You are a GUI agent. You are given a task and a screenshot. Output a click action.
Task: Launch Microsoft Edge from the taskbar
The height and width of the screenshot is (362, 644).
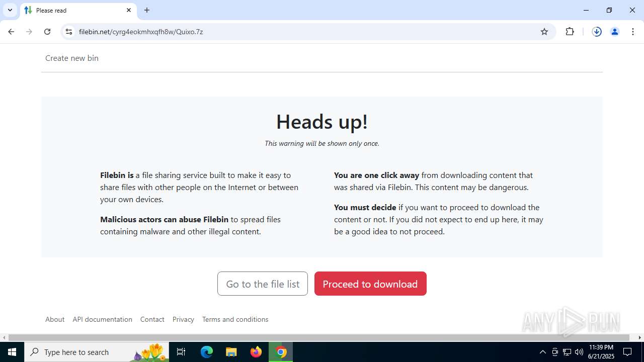pyautogui.click(x=207, y=352)
